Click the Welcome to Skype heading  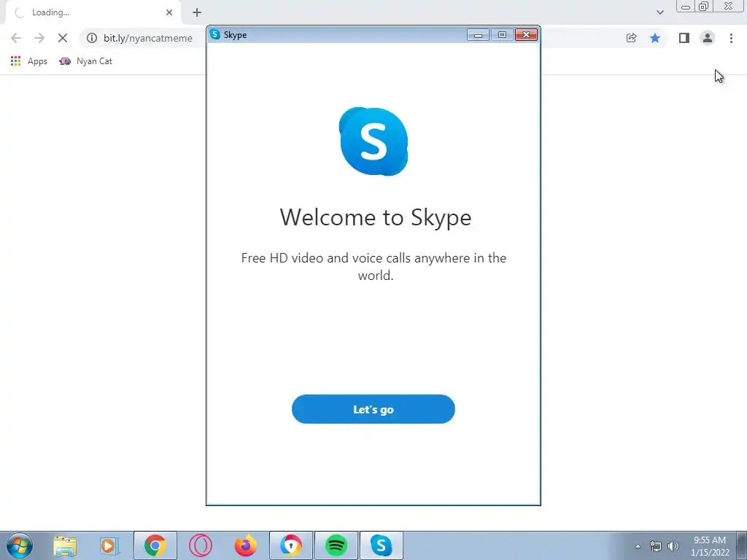[x=376, y=217]
